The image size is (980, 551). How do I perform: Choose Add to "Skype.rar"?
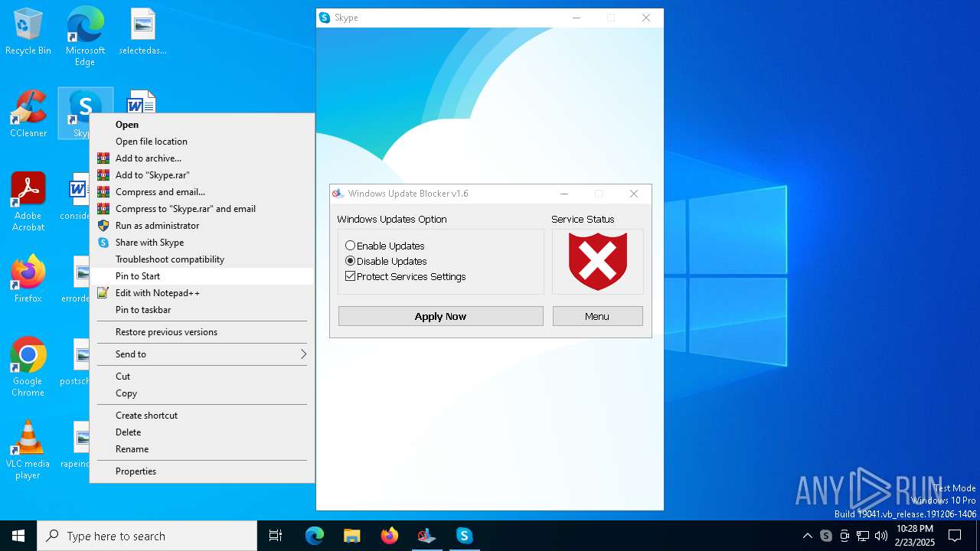[x=202, y=175]
